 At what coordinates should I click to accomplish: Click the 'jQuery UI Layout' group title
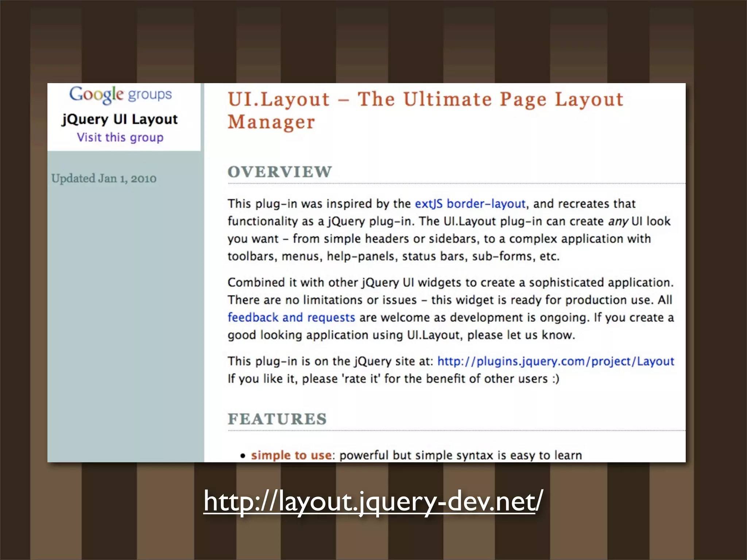[120, 119]
